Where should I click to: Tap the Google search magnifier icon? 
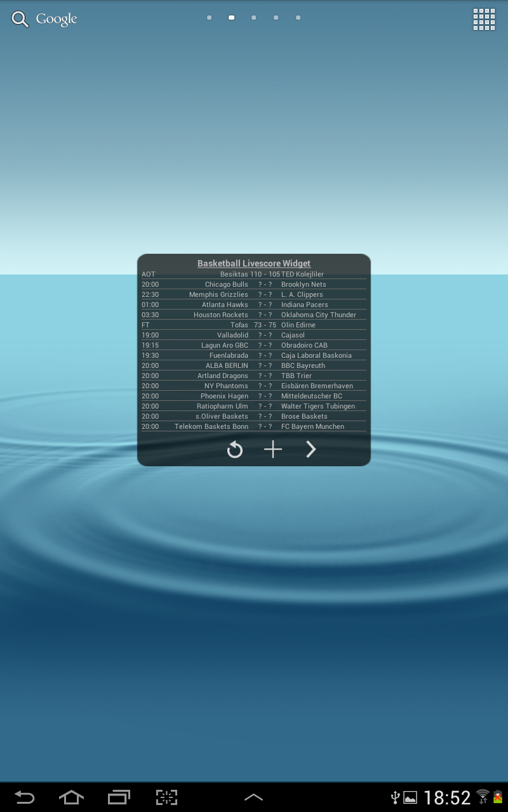[x=20, y=20]
